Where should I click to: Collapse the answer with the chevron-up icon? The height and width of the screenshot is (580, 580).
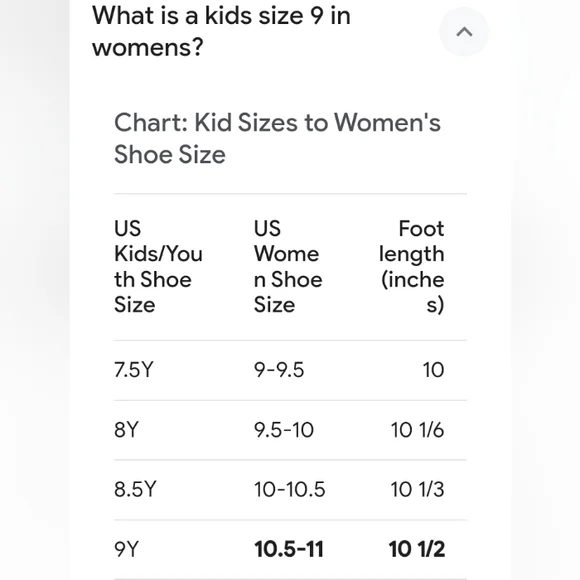[463, 32]
